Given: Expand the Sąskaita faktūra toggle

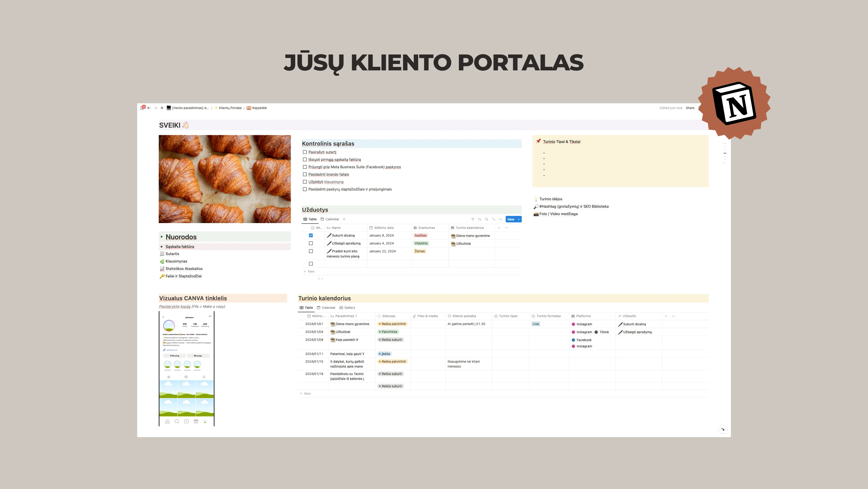Looking at the screenshot, I should tap(162, 247).
